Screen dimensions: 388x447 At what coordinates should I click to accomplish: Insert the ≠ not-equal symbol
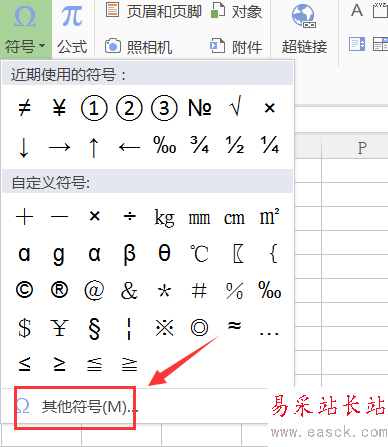[x=24, y=108]
